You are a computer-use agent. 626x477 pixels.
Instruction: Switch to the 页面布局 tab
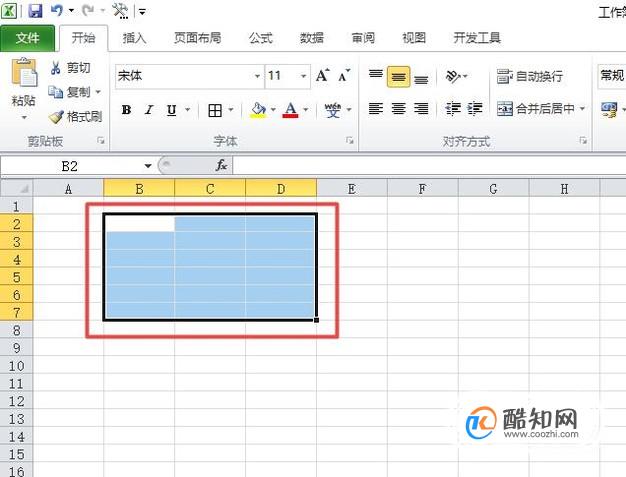coord(198,38)
